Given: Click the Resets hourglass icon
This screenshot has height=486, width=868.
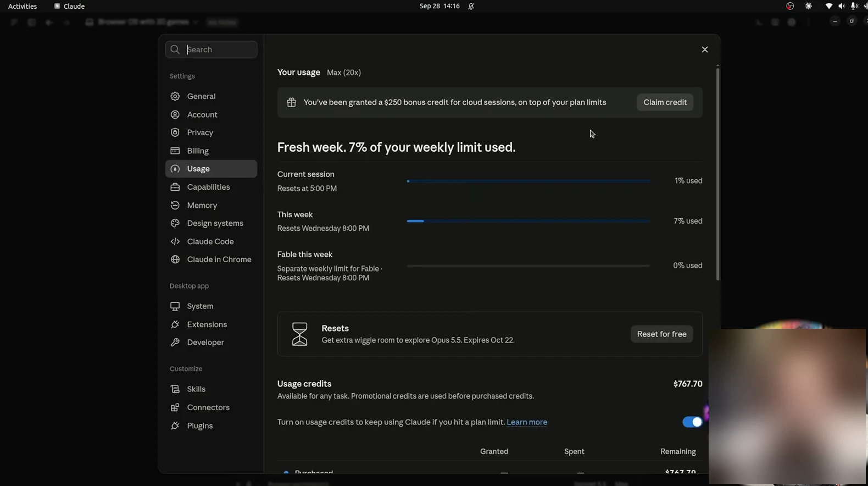Looking at the screenshot, I should (300, 334).
